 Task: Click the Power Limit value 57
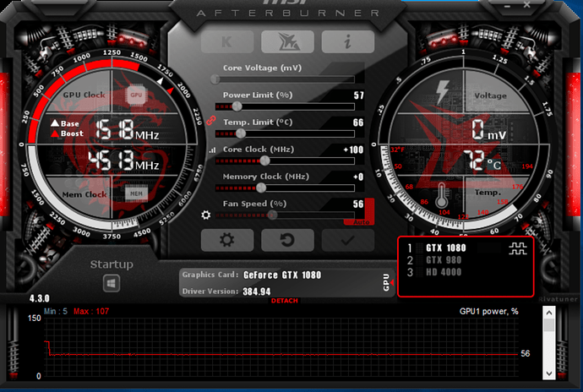click(x=358, y=95)
